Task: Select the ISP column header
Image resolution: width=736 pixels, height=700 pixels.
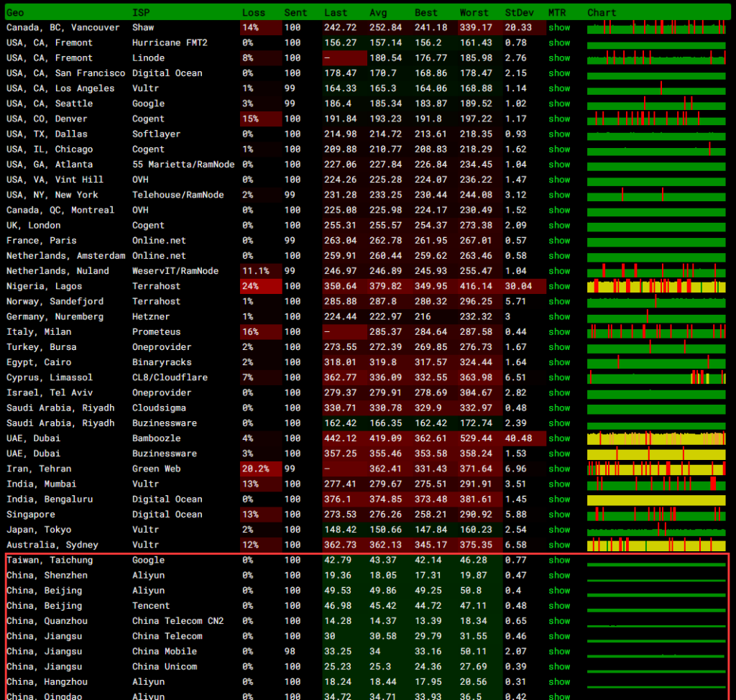Action: coord(141,12)
